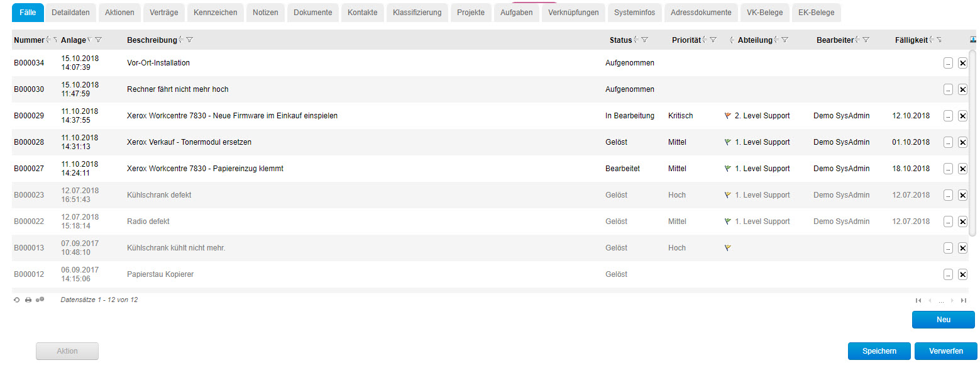
Task: Open the Systeminfos tab
Action: pos(634,13)
